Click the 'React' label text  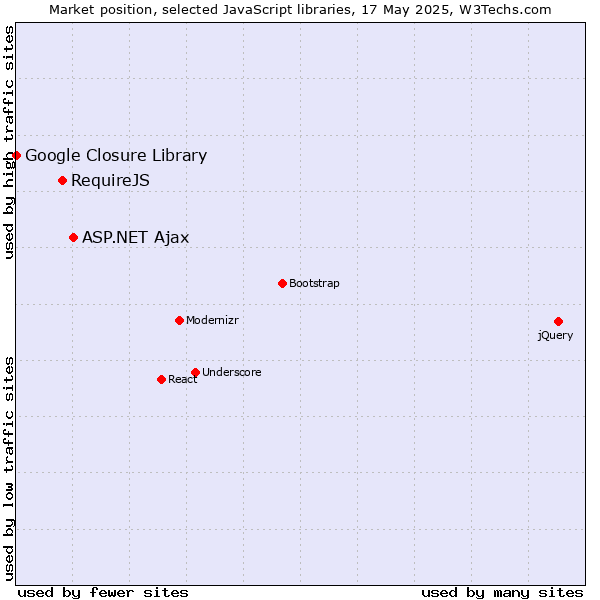[183, 380]
